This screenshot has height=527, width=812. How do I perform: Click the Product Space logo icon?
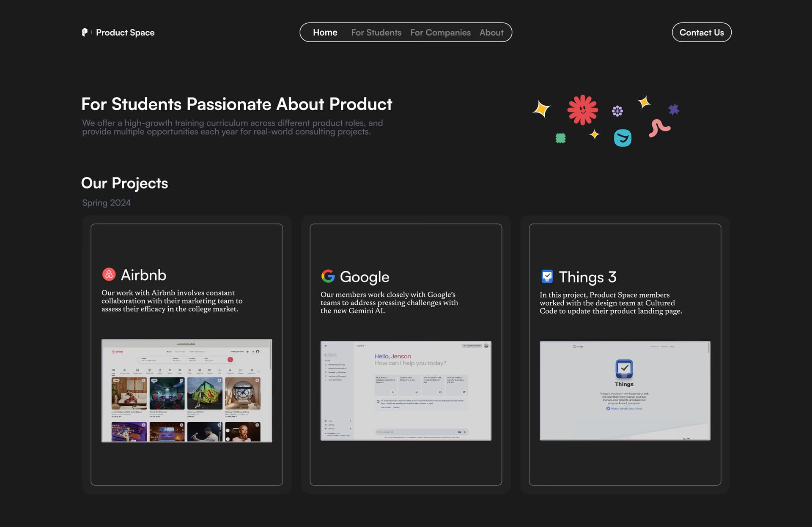click(x=85, y=32)
